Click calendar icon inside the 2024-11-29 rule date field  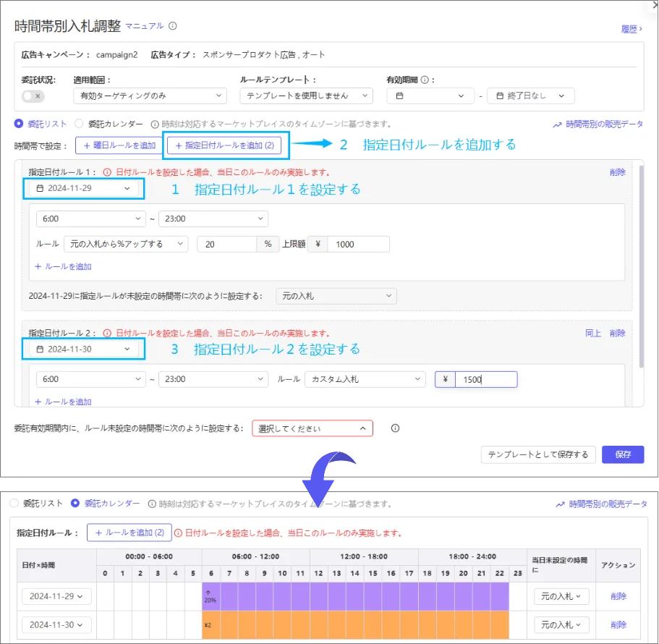[x=40, y=188]
